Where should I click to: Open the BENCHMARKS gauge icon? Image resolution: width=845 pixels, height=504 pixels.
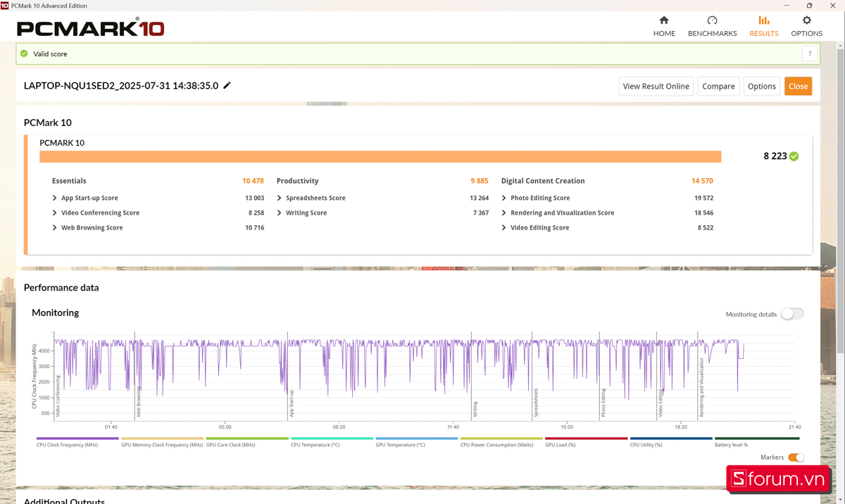coord(712,20)
